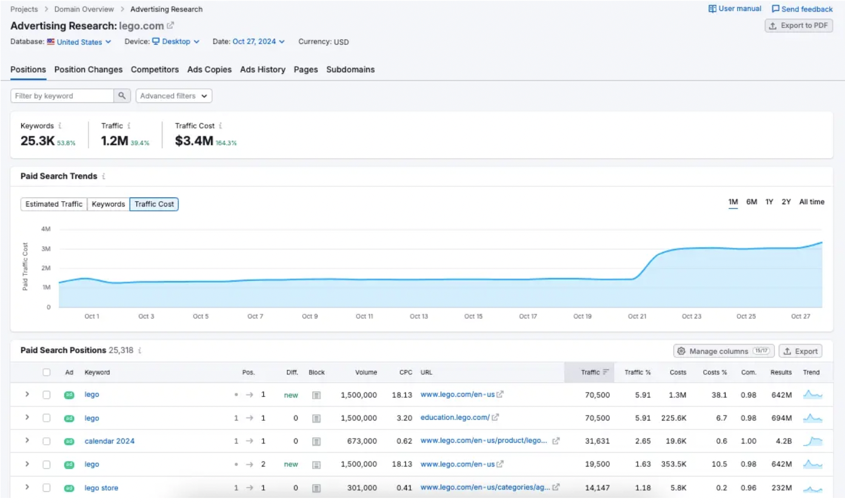845x504 pixels.
Task: Tick the checkbox for calendar 2024 row
Action: pos(47,442)
